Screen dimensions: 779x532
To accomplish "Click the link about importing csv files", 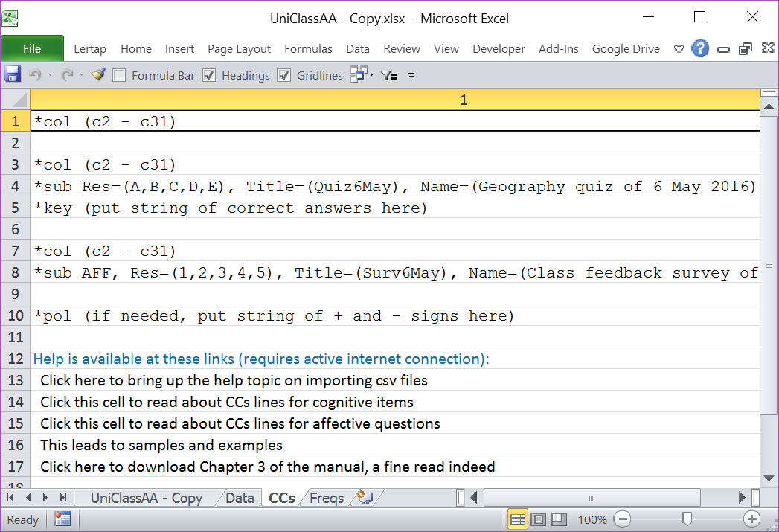I will coord(234,380).
